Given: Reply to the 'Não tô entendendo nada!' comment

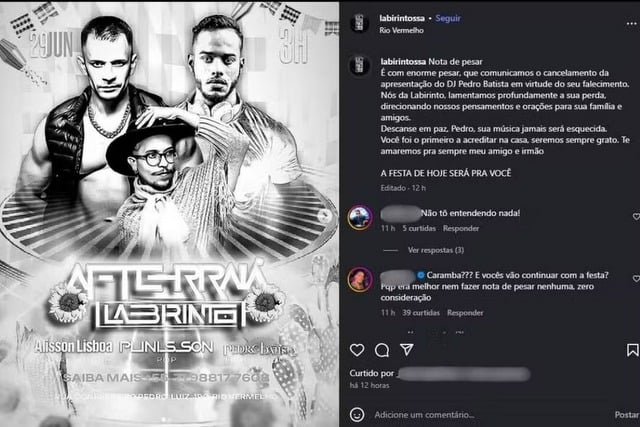Looking at the screenshot, I should pyautogui.click(x=461, y=228).
